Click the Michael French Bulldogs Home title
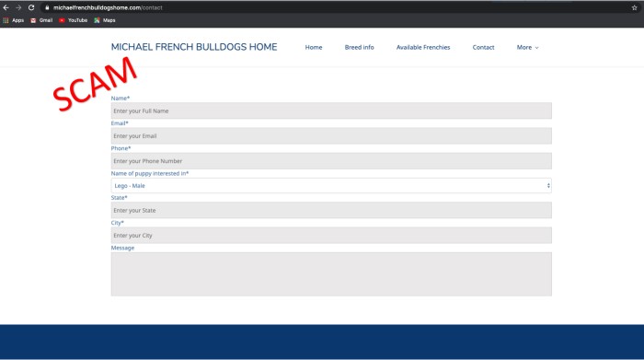This screenshot has width=644, height=360. (x=194, y=47)
